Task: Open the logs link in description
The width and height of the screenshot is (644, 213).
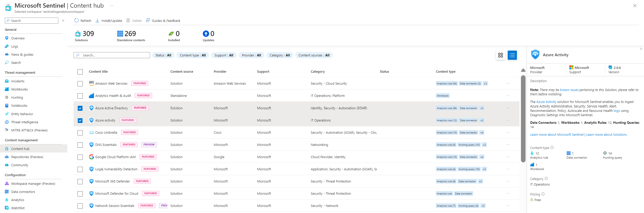Action: pyautogui.click(x=617, y=111)
